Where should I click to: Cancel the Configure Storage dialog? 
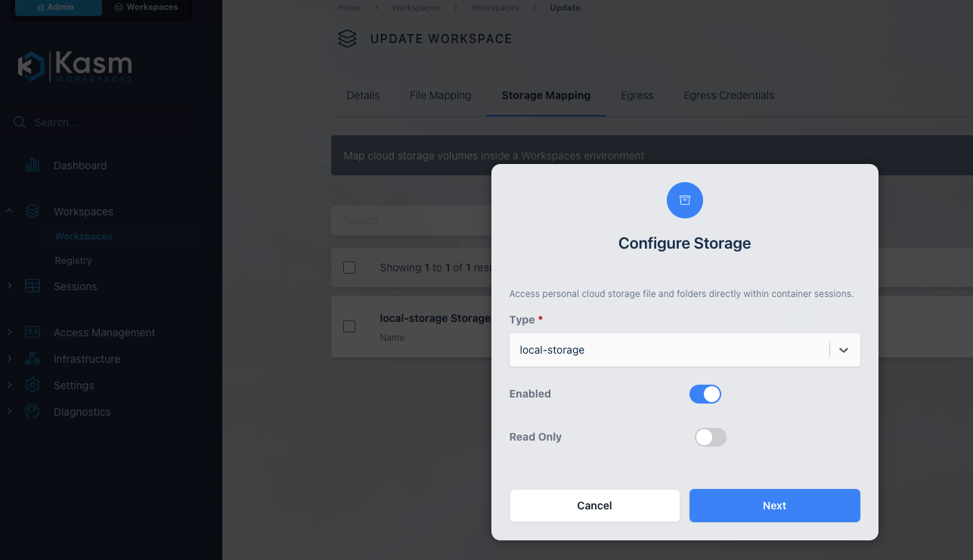[x=594, y=506]
